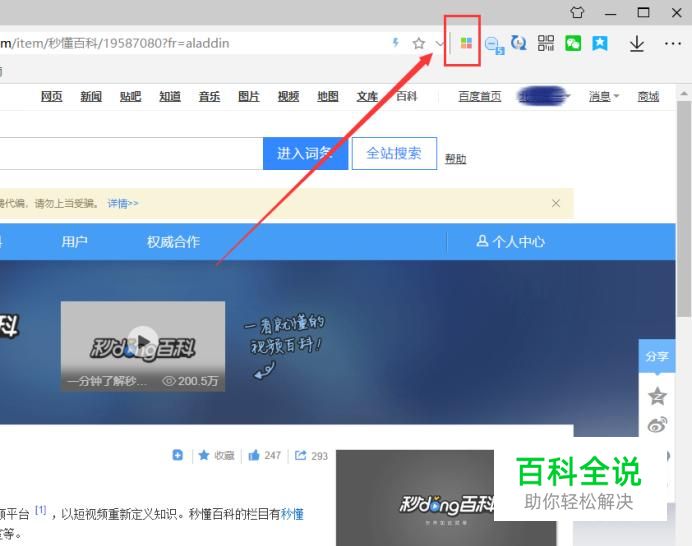Close the yellow notice banner

[x=556, y=203]
